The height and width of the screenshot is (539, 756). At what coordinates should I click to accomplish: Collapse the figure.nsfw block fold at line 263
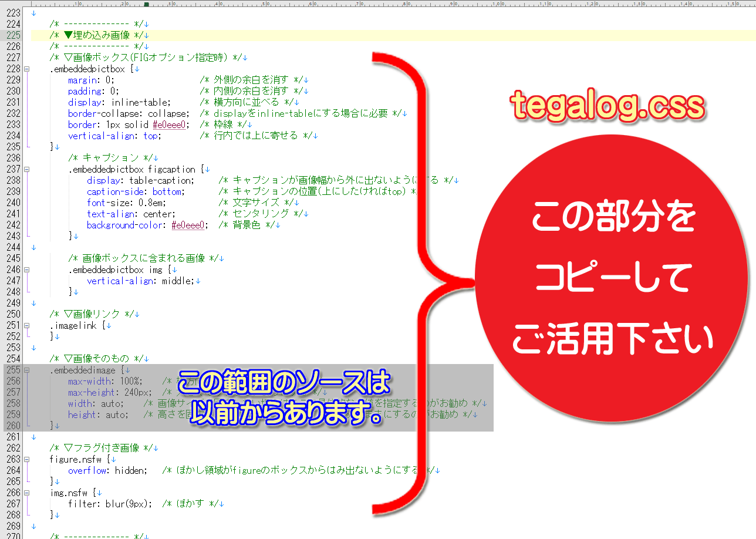point(27,460)
